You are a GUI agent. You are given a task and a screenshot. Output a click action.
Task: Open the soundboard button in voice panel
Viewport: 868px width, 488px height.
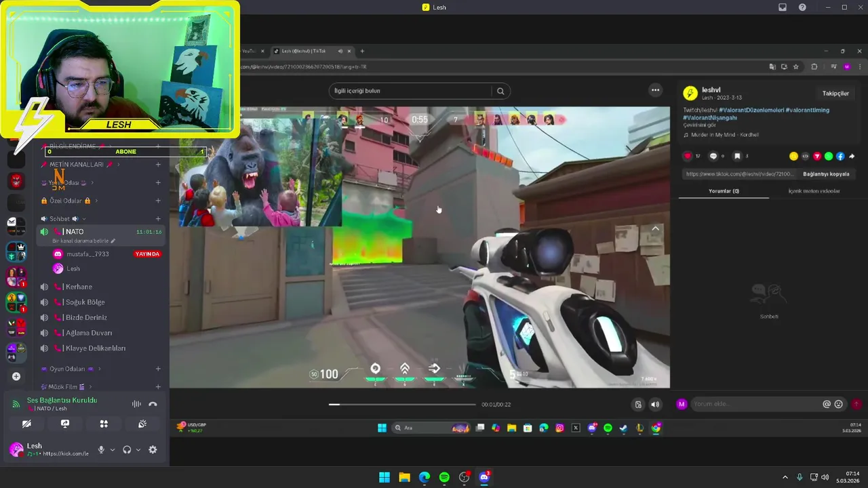[142, 424]
